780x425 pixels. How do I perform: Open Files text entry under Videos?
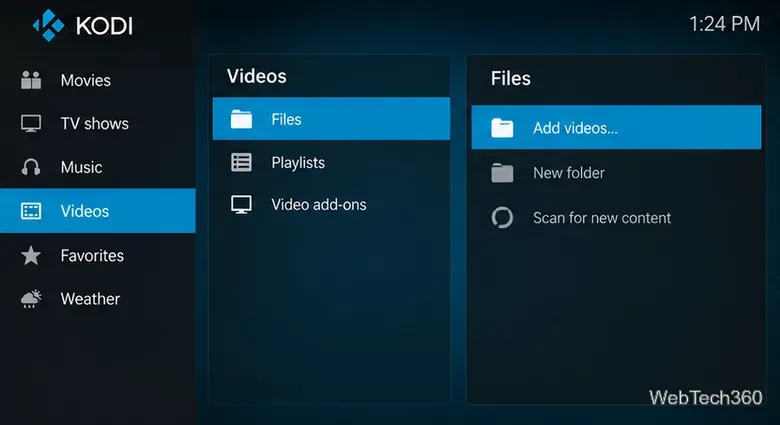pos(286,119)
